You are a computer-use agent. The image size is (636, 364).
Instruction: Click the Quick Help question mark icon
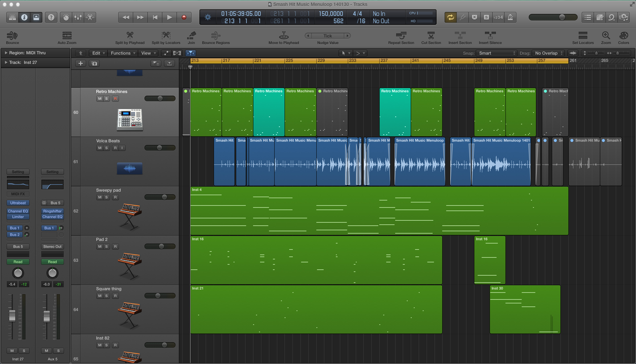51,17
